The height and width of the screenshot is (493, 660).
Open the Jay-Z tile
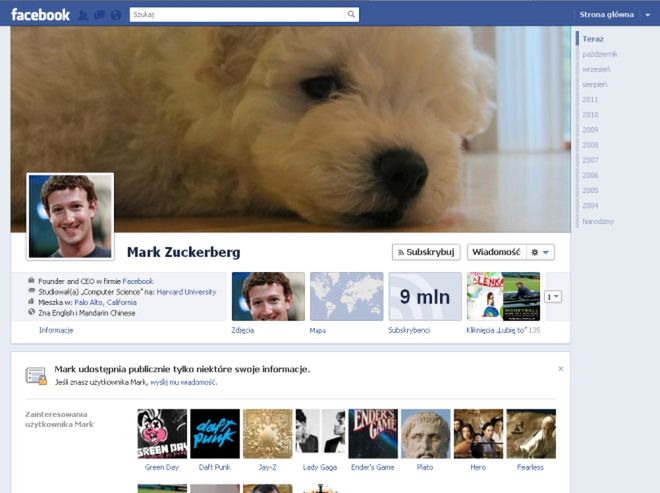click(x=268, y=434)
